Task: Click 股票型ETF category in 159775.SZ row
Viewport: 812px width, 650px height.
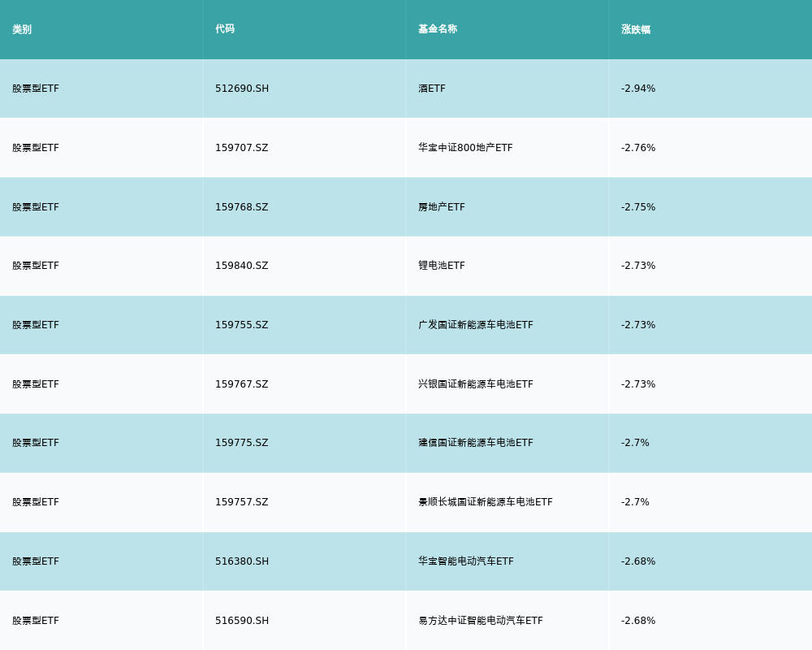Action: [x=36, y=443]
